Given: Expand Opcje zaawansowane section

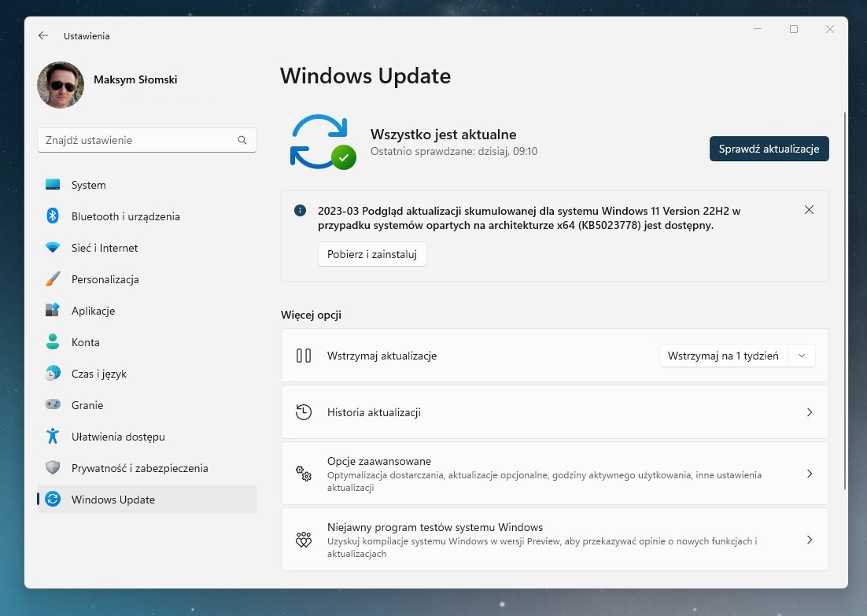Looking at the screenshot, I should click(555, 473).
